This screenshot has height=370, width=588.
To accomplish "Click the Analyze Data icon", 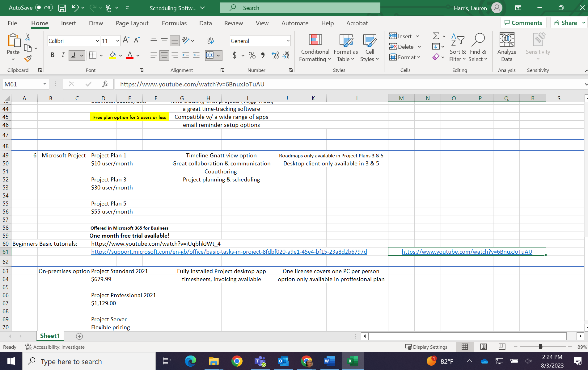I will pos(507,48).
